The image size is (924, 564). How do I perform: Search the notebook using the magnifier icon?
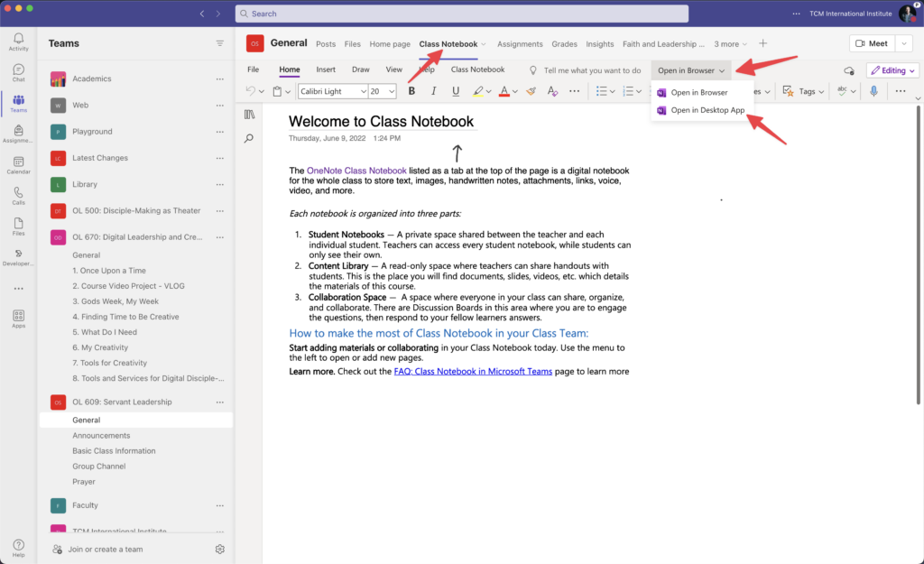click(249, 138)
